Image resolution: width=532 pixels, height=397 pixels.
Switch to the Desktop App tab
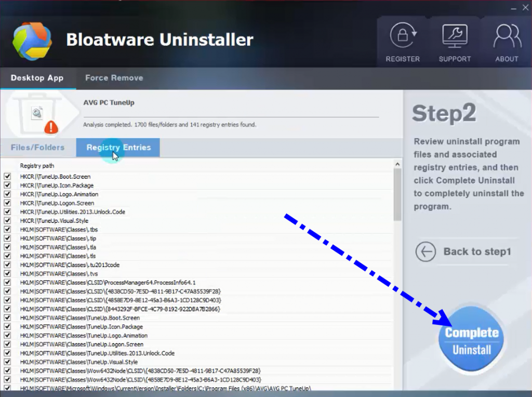37,78
